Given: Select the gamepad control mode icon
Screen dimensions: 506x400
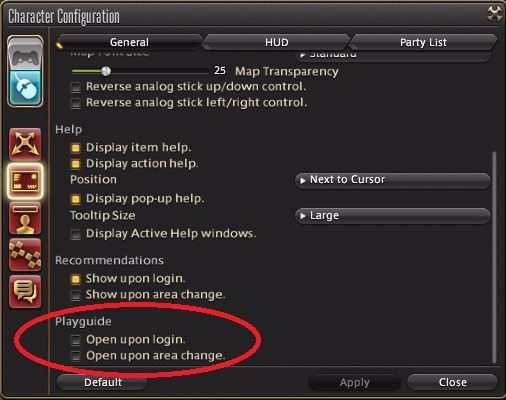Looking at the screenshot, I should click(25, 55).
